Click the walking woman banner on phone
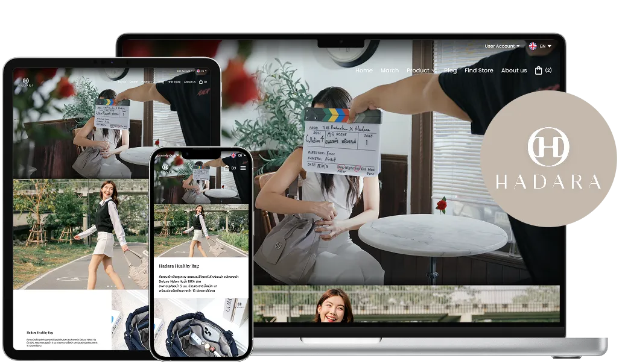Image resolution: width=625 pixels, height=364 pixels. point(201,231)
